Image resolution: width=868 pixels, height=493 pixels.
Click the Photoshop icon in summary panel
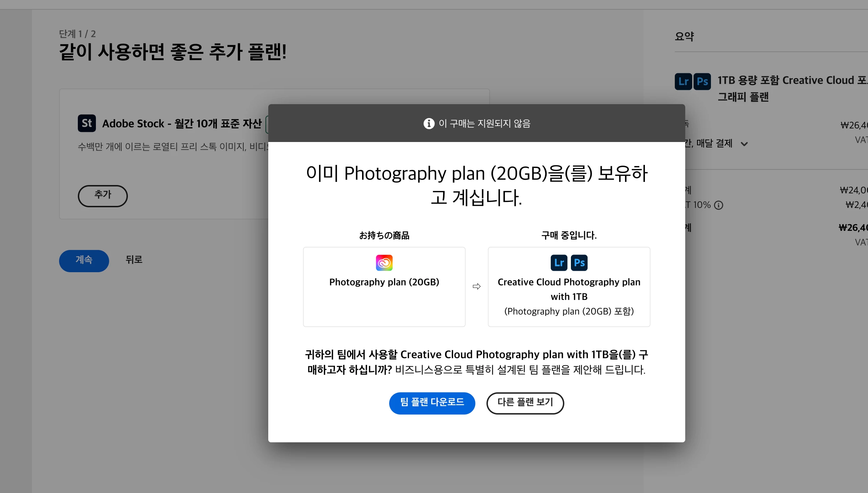pyautogui.click(x=702, y=82)
